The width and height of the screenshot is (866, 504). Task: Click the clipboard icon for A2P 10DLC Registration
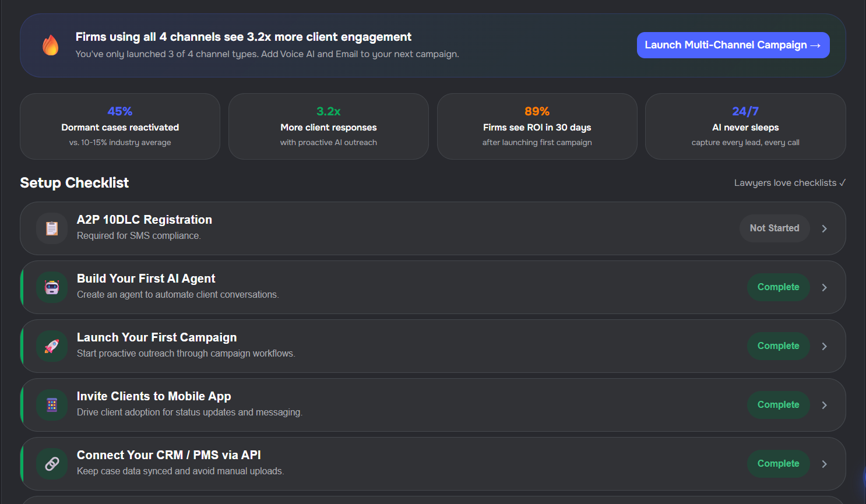[x=52, y=228]
